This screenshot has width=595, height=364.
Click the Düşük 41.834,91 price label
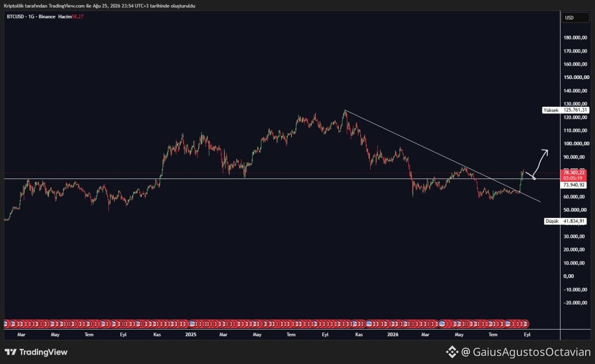(x=566, y=221)
